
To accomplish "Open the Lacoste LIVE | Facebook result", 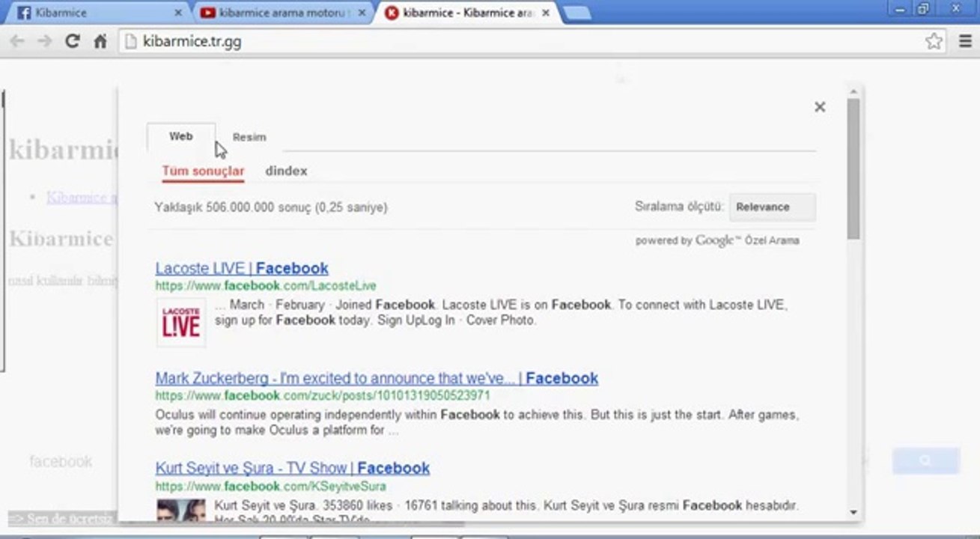I will (242, 268).
